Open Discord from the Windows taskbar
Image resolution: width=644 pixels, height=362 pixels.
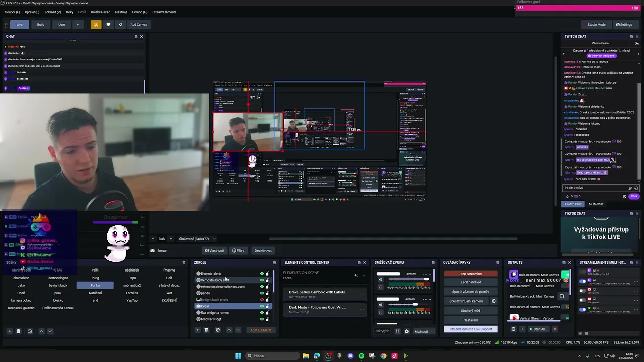pyautogui.click(x=350, y=356)
